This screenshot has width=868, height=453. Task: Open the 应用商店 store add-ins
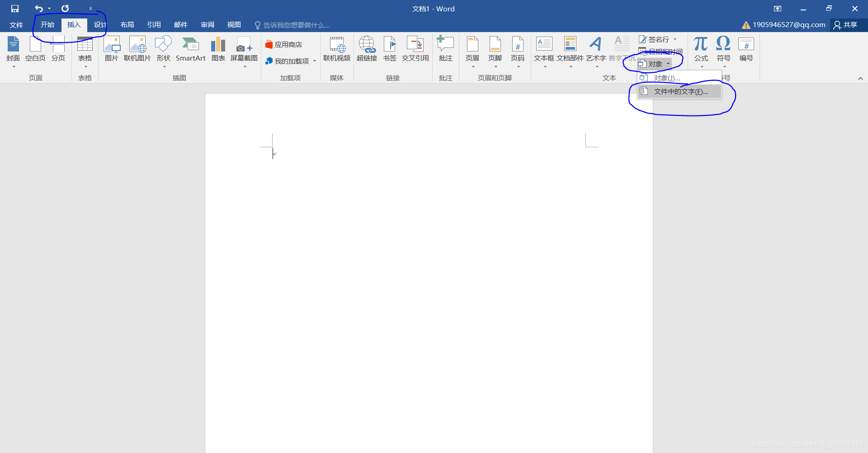[x=284, y=44]
